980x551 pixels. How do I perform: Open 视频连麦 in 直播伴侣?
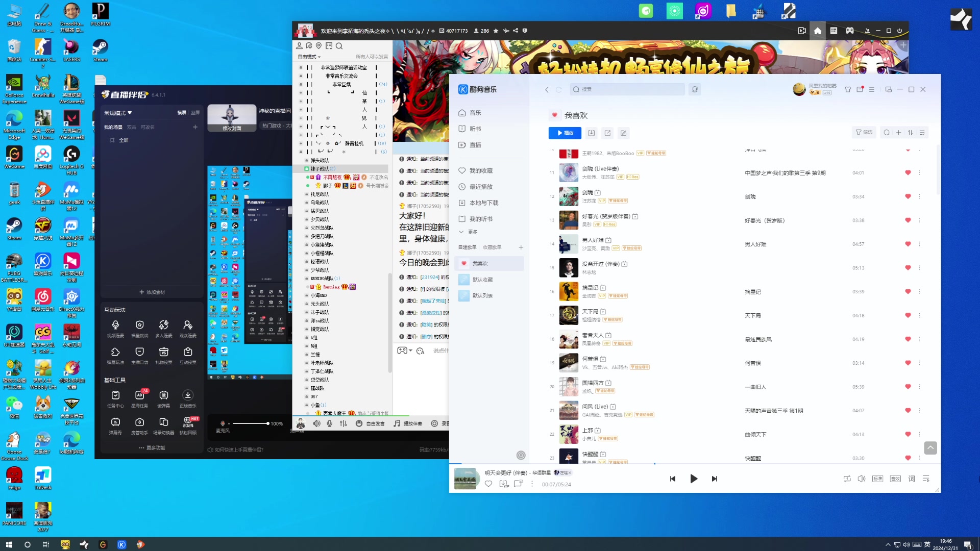[115, 329]
